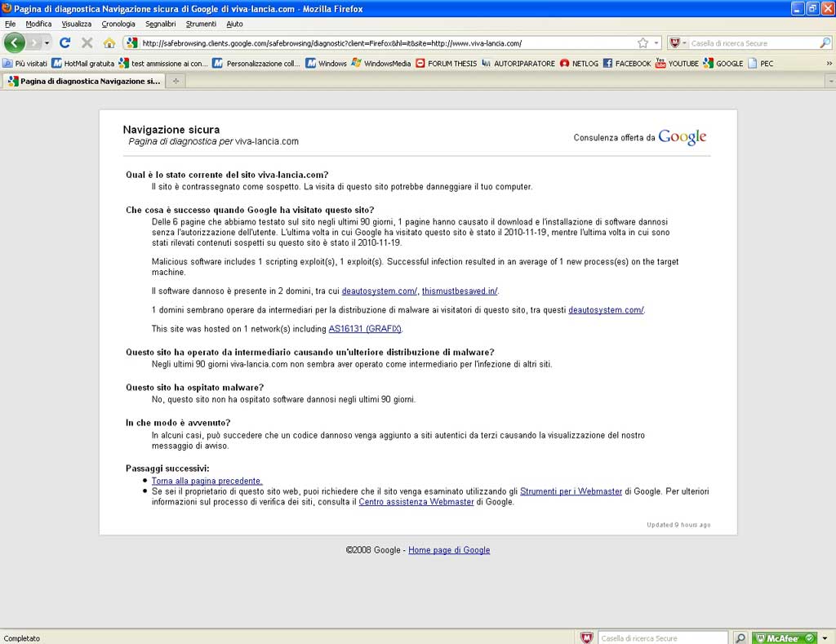Open the address bar history dropdown
The width and height of the screenshot is (836, 644).
point(656,43)
